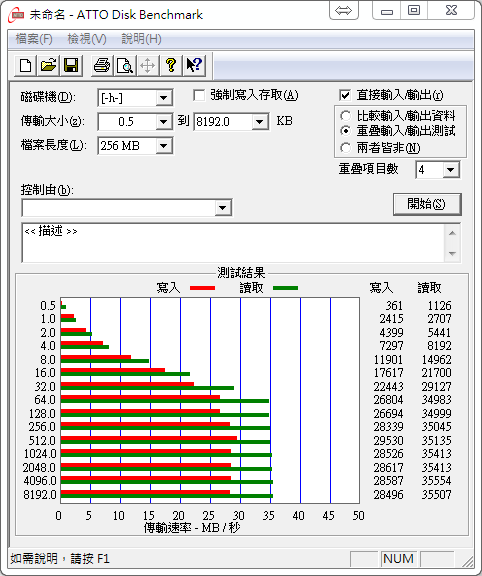Save results with the floppy disk icon

click(x=71, y=66)
